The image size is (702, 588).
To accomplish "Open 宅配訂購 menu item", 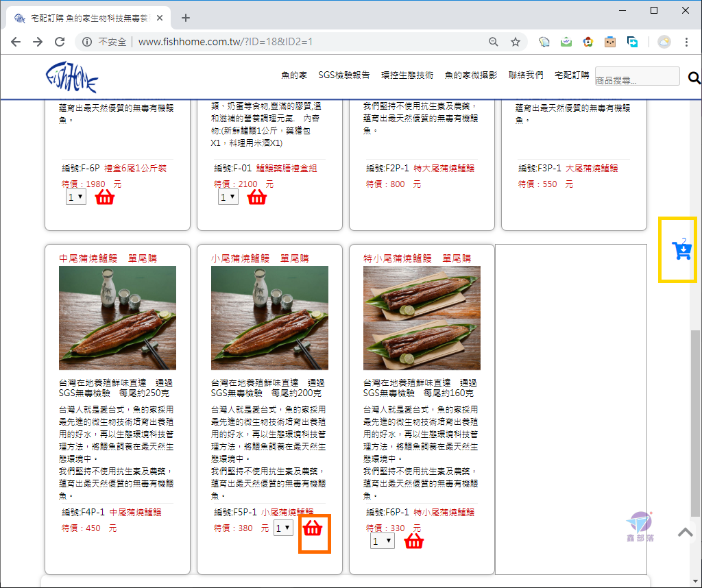I will click(572, 75).
